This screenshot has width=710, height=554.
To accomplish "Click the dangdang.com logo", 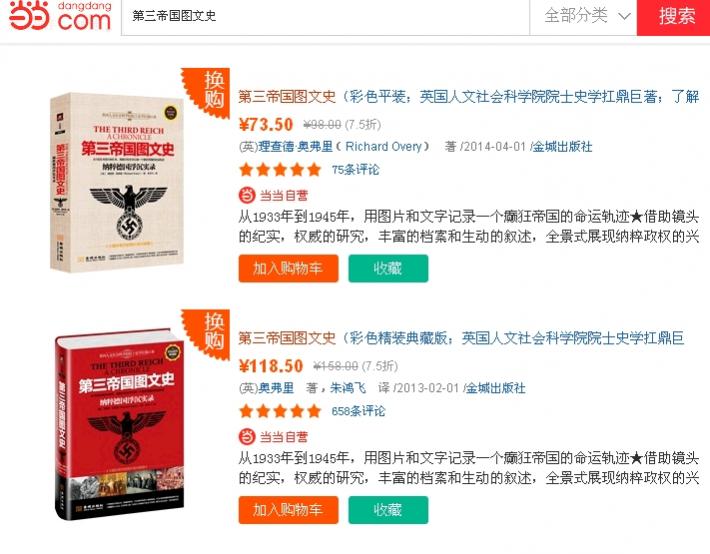I will click(x=60, y=16).
